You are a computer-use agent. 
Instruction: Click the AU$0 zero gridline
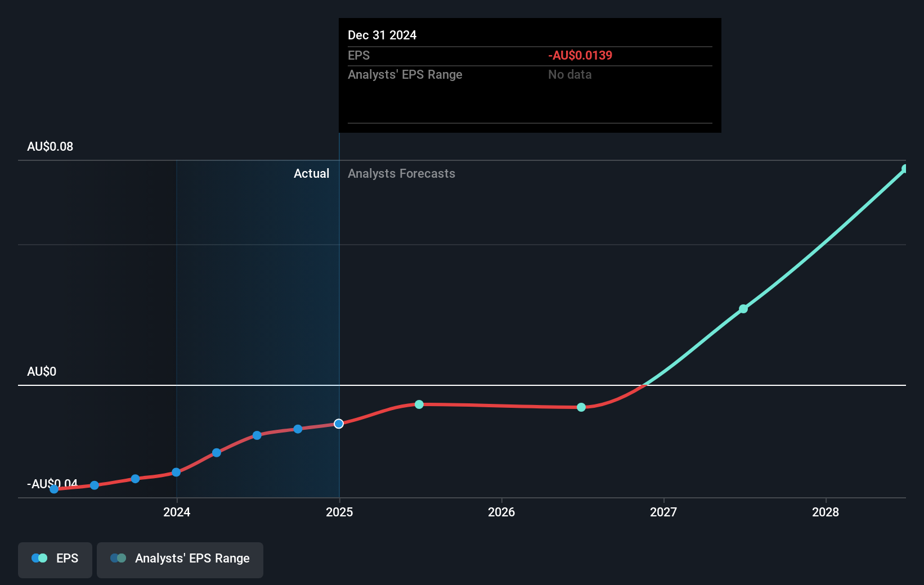click(x=461, y=386)
